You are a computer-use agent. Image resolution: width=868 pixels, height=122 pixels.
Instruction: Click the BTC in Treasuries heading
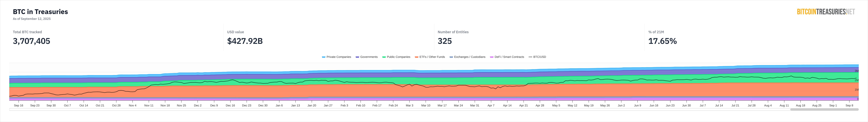point(40,12)
